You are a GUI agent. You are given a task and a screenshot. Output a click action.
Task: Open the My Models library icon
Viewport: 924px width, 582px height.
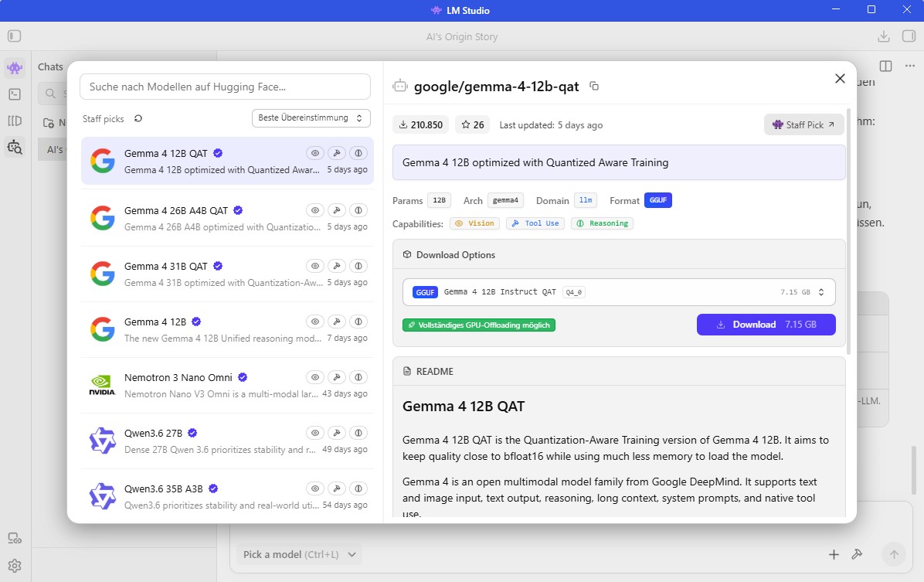click(15, 121)
